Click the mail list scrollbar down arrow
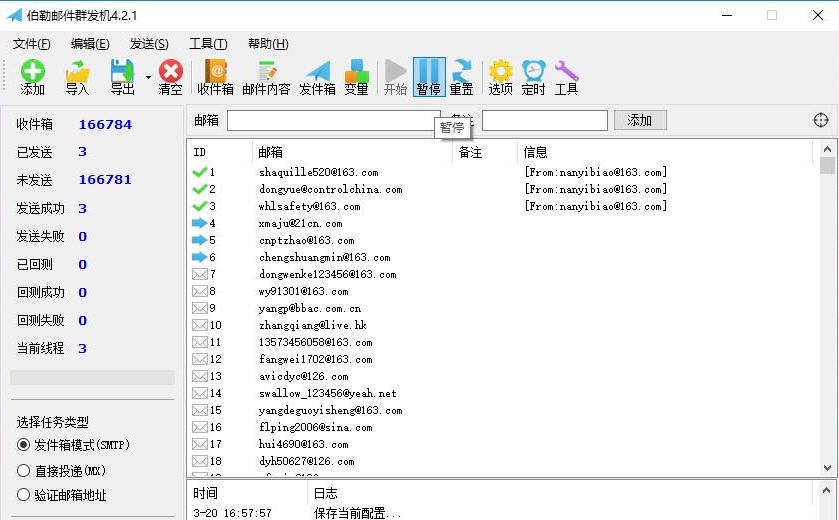This screenshot has height=520, width=839. pyautogui.click(x=827, y=468)
